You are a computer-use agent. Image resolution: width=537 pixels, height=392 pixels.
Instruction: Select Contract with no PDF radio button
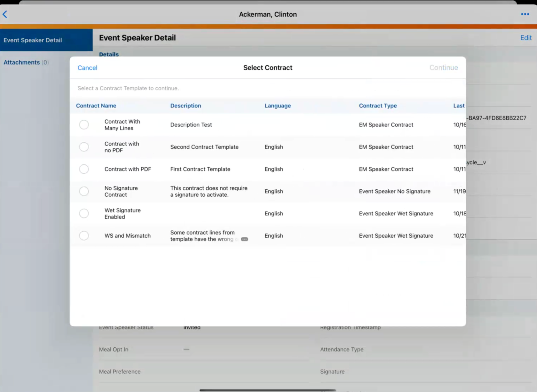coord(84,147)
